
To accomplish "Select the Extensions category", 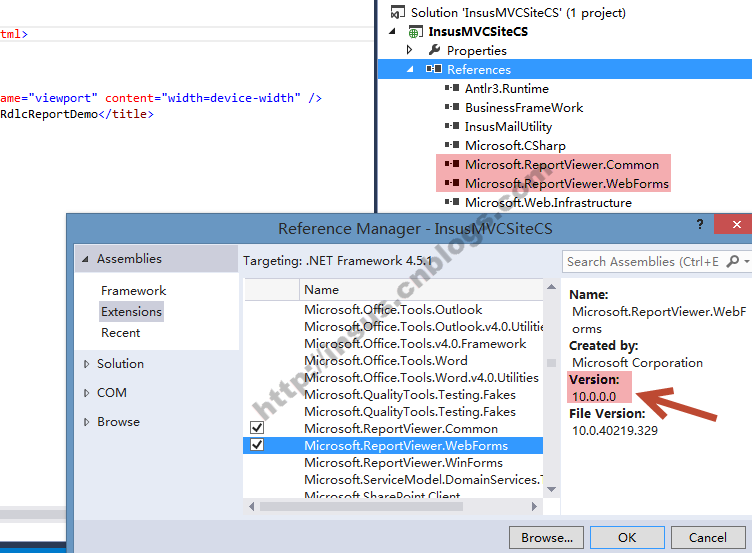I will (131, 312).
